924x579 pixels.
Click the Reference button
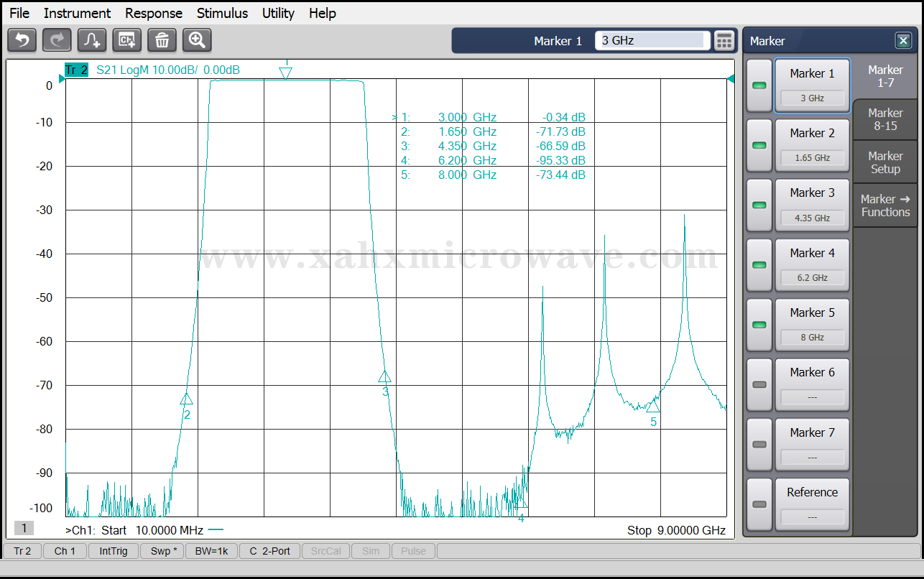point(812,504)
